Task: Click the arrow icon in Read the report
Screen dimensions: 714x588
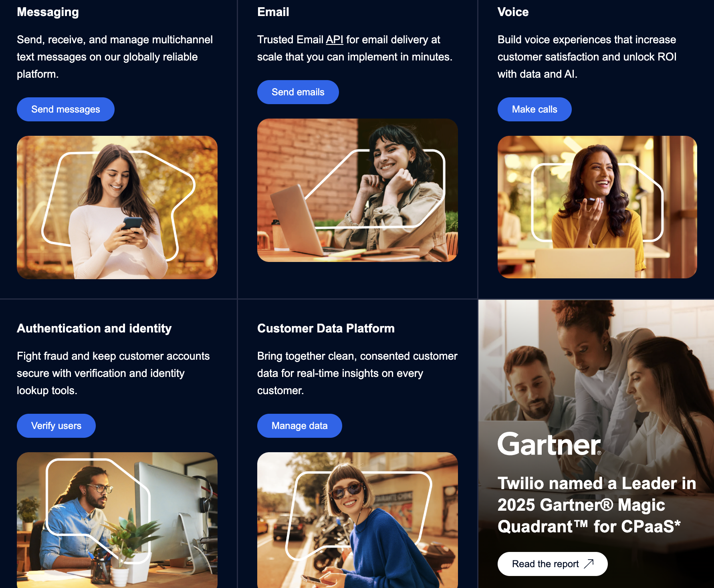Action: pyautogui.click(x=589, y=564)
